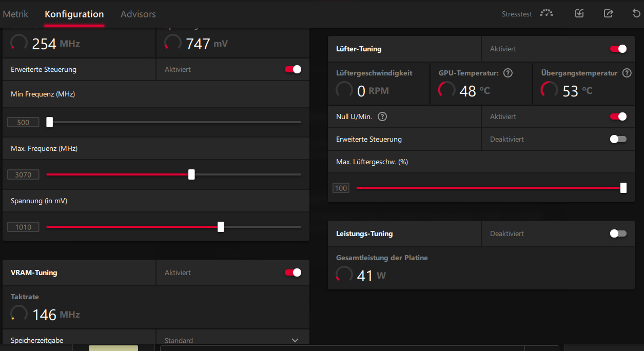Click the export/share profile icon
This screenshot has height=351, width=644.
pos(609,13)
